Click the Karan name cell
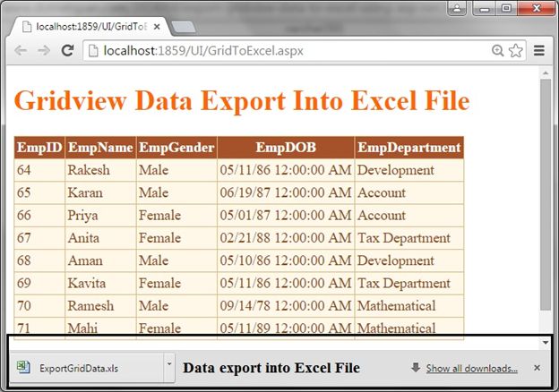Screen dimensions: 559x392 tap(100, 192)
